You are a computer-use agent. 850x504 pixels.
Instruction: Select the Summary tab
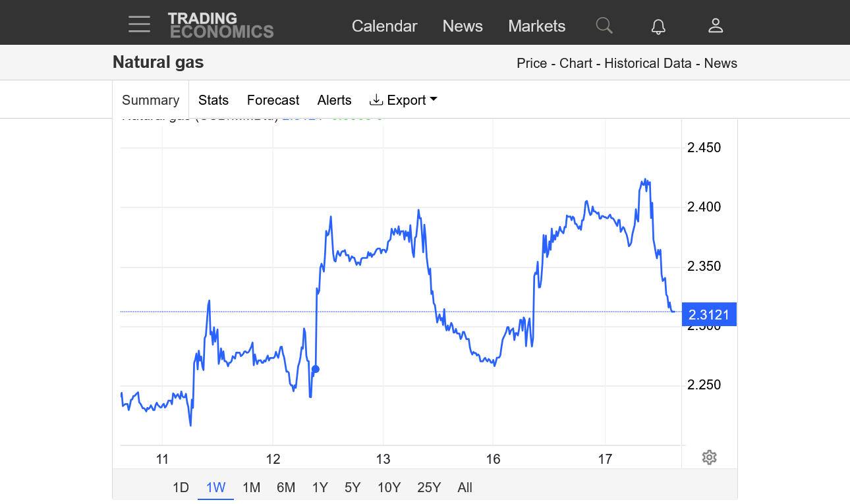tap(150, 100)
